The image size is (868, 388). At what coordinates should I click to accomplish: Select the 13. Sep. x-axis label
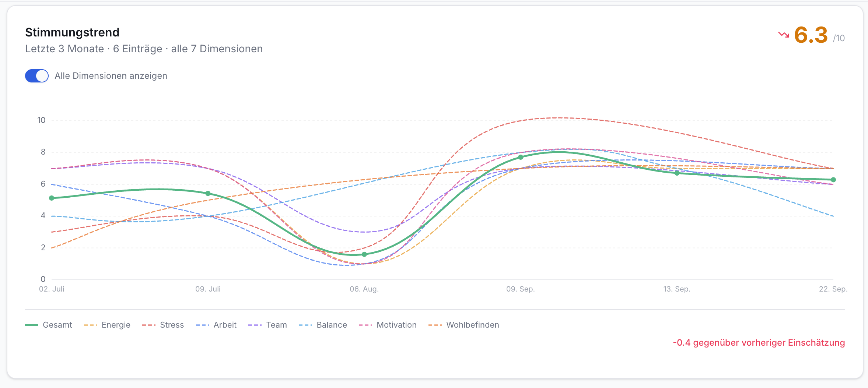677,289
